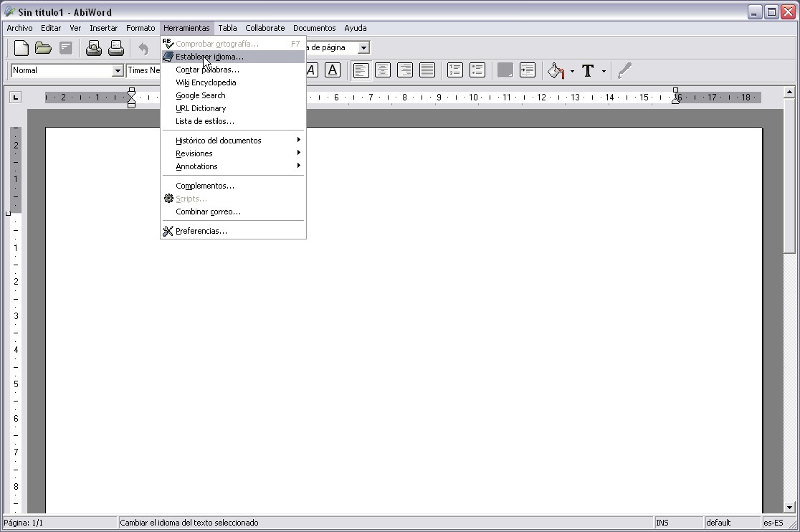Open Preferencias from the menu

pos(233,231)
